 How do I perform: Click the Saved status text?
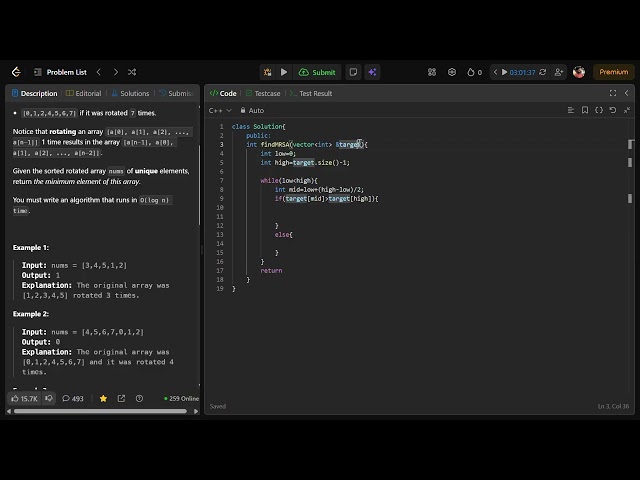[x=218, y=406]
